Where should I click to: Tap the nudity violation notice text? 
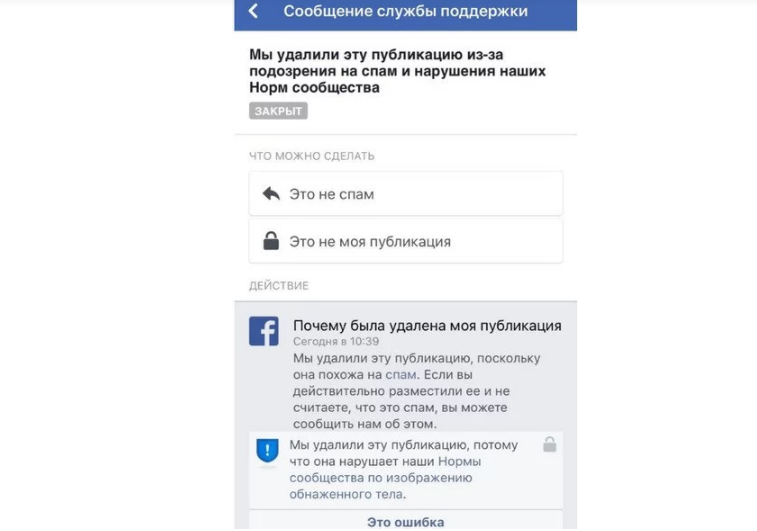click(x=404, y=469)
